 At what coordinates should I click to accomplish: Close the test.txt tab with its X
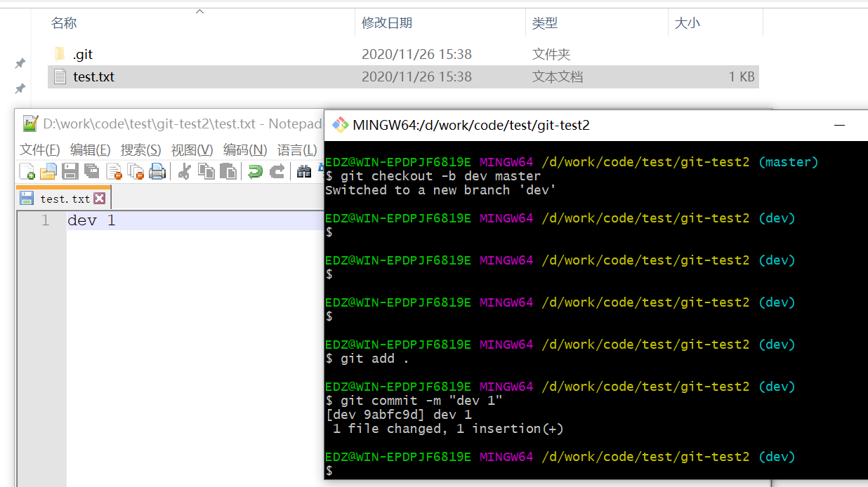tap(99, 198)
